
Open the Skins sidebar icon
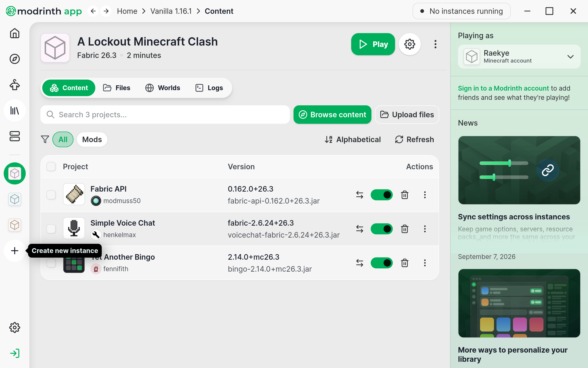coord(14,85)
